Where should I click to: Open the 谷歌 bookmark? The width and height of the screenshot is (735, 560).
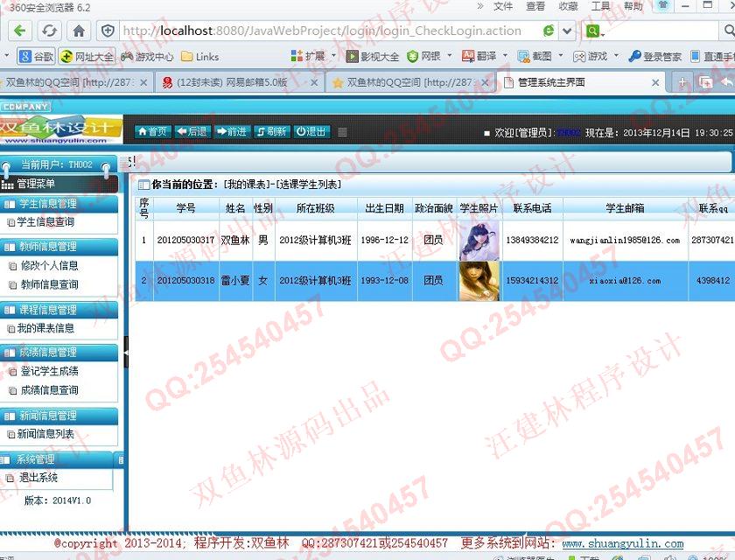coord(36,57)
